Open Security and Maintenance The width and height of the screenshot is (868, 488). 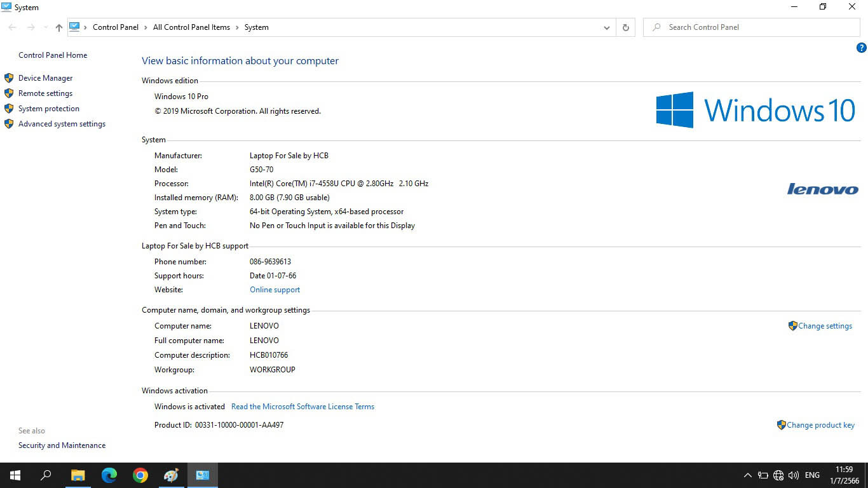tap(62, 445)
